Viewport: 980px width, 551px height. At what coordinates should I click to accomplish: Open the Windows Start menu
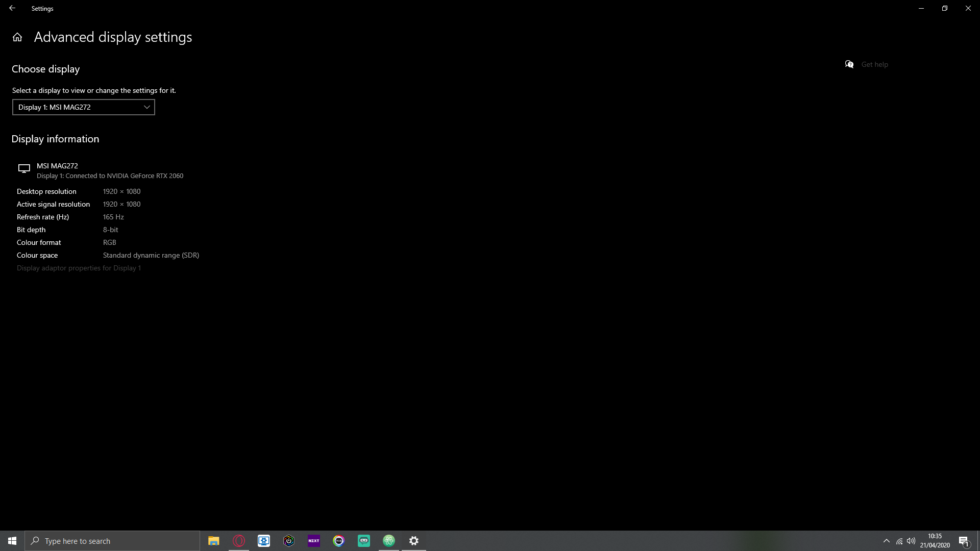(12, 541)
